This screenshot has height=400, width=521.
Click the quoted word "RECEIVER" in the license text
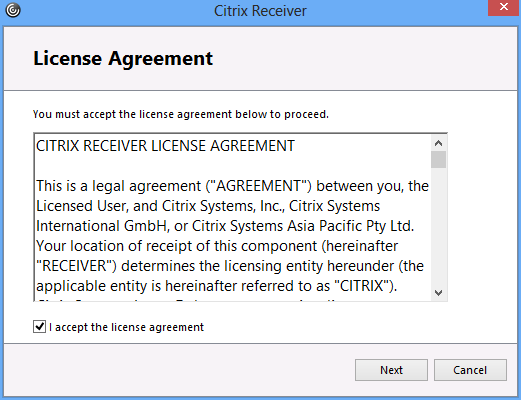point(76,266)
